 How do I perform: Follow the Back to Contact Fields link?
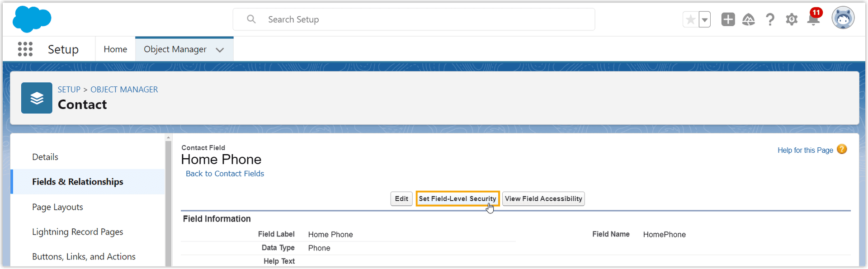(x=225, y=174)
